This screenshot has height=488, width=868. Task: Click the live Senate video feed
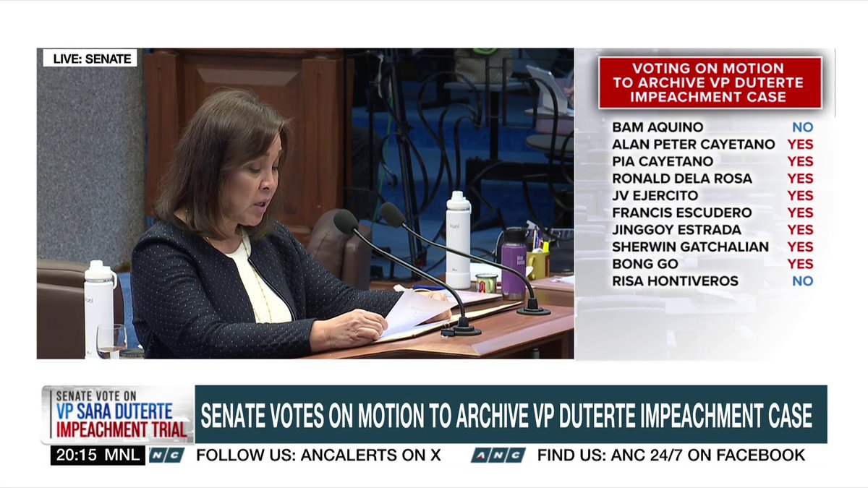pyautogui.click(x=305, y=203)
